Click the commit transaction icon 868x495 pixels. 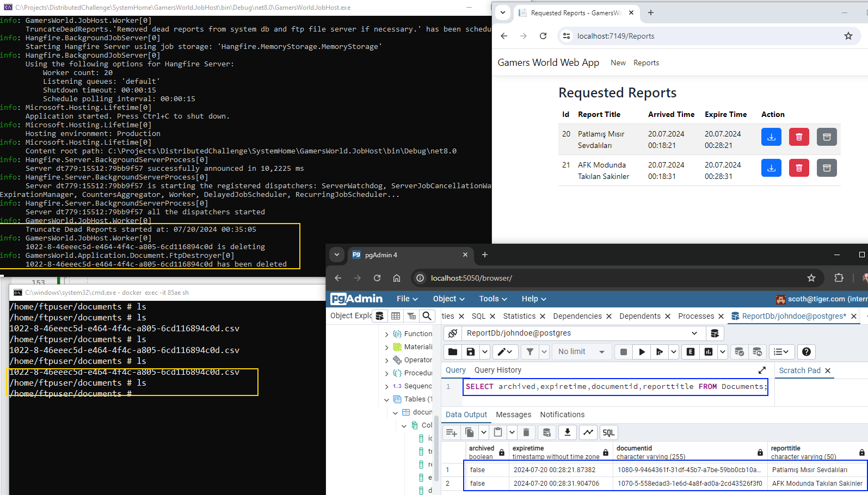739,352
